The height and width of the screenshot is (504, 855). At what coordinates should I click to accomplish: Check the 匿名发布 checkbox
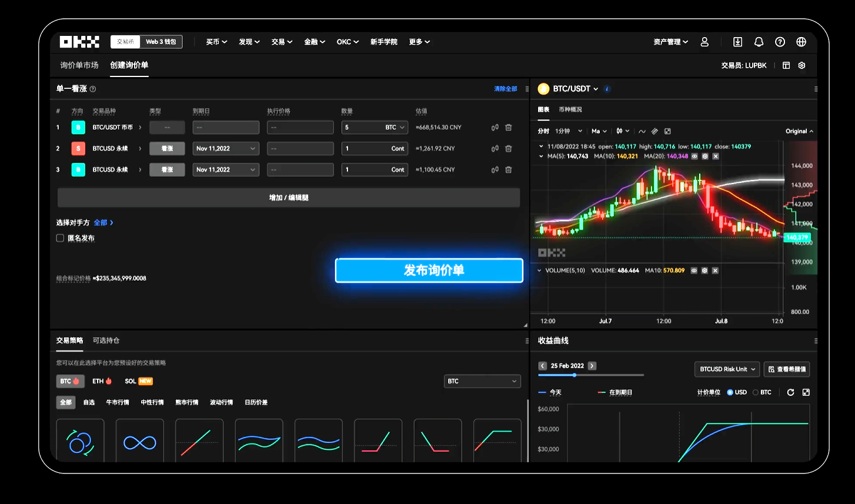pyautogui.click(x=60, y=238)
